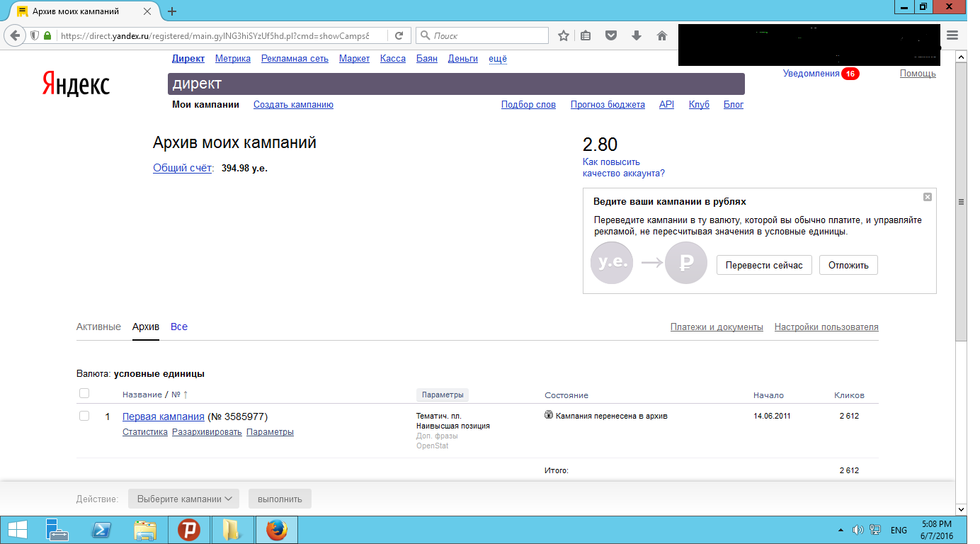Open the Firefox hamburger menu
The width and height of the screenshot is (980, 544).
click(952, 35)
